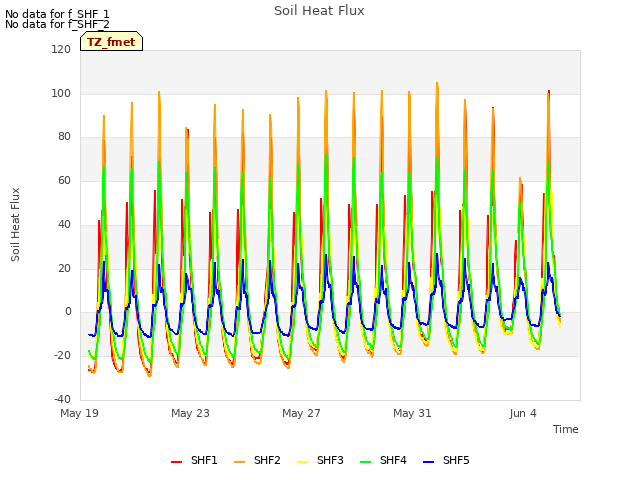Click the 120 y-axis tick label
Viewport: 640px width, 480px height.
pyautogui.click(x=61, y=50)
